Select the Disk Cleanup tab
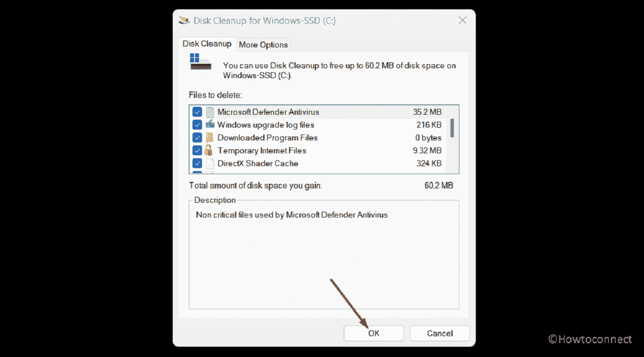 tap(207, 44)
